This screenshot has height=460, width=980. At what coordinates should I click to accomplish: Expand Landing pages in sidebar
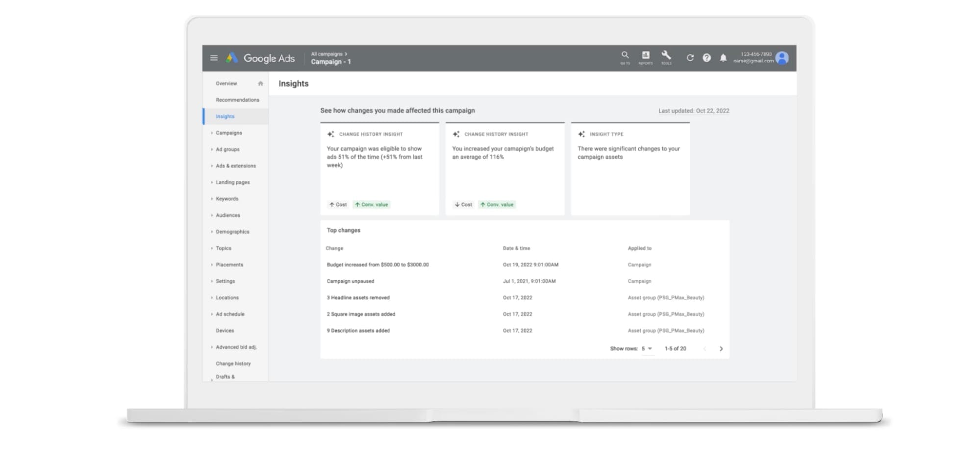tap(233, 182)
